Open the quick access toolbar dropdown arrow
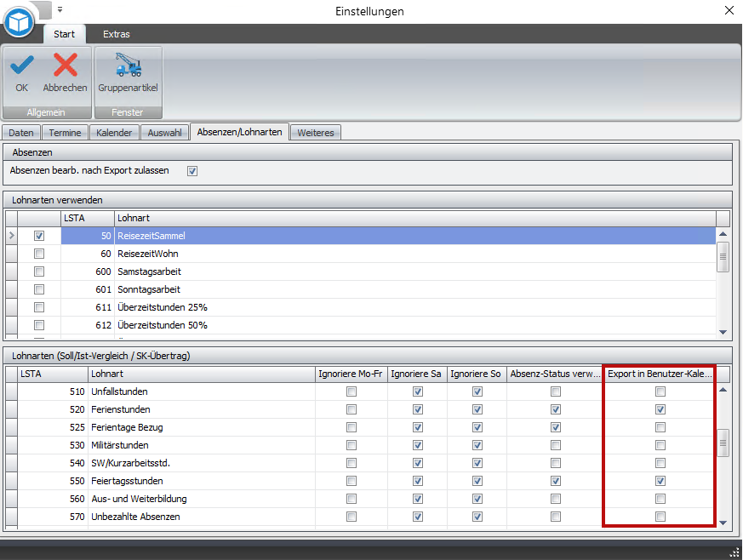 (60, 9)
